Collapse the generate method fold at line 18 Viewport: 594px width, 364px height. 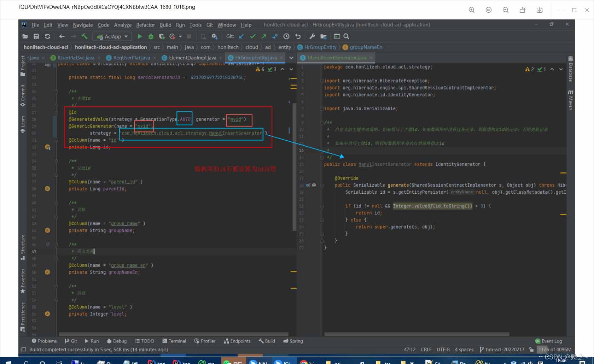tap(322, 185)
